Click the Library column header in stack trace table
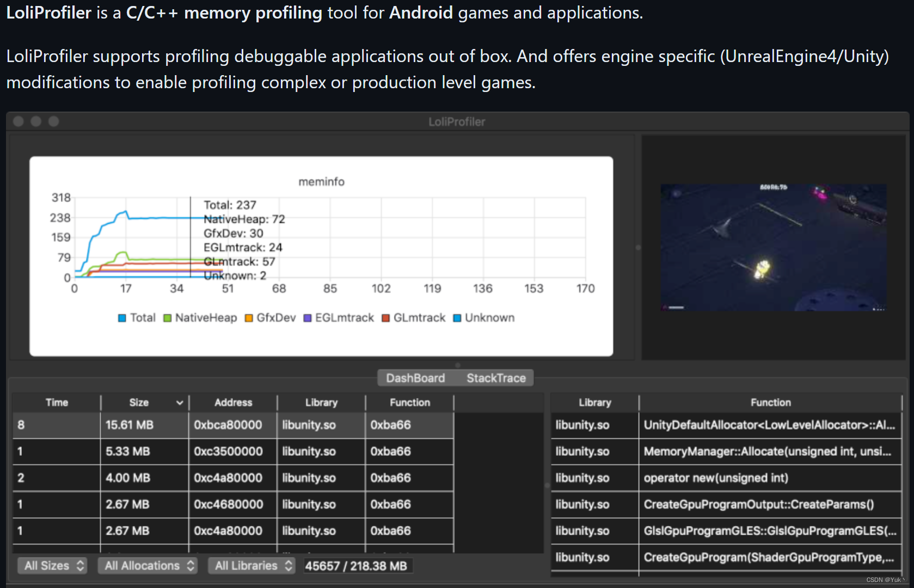This screenshot has height=588, width=914. 594,402
